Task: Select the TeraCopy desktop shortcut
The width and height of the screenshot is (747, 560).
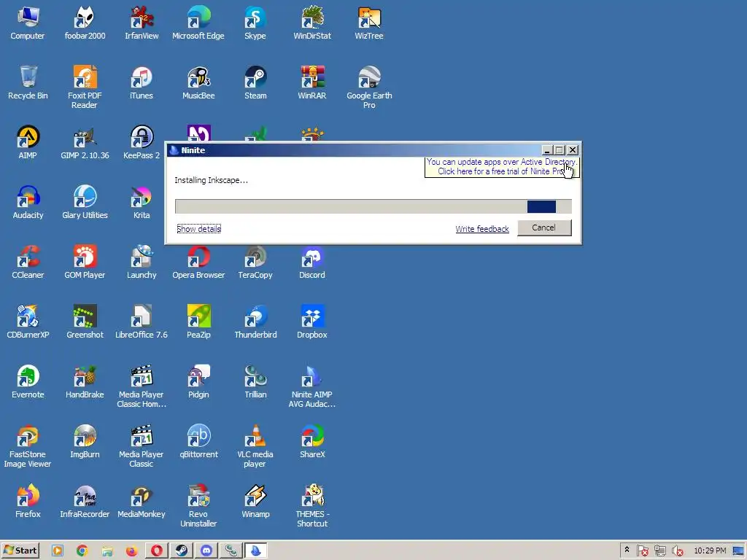Action: (x=255, y=262)
